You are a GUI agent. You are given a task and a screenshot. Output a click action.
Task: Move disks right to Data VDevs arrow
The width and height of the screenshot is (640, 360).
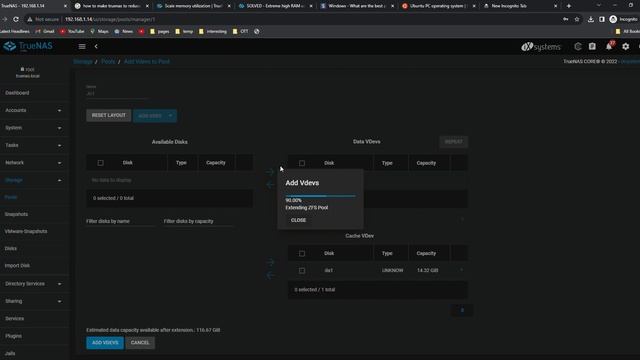pyautogui.click(x=270, y=172)
